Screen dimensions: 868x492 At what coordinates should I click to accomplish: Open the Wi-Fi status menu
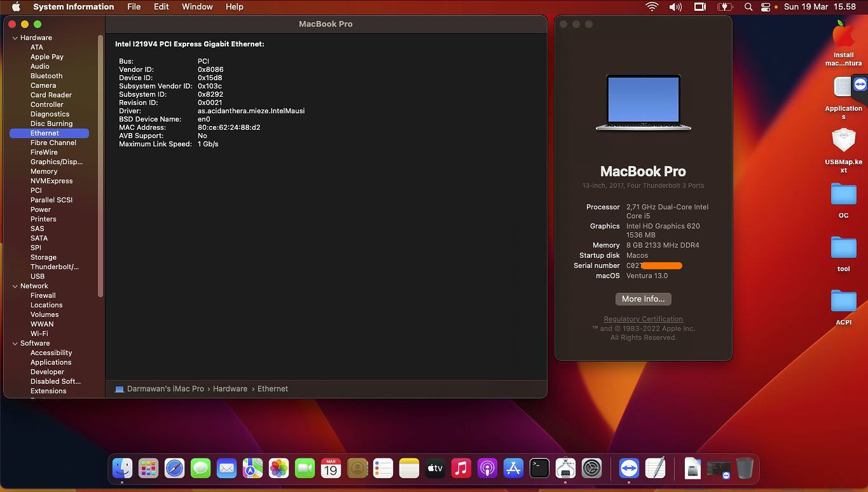tap(652, 7)
